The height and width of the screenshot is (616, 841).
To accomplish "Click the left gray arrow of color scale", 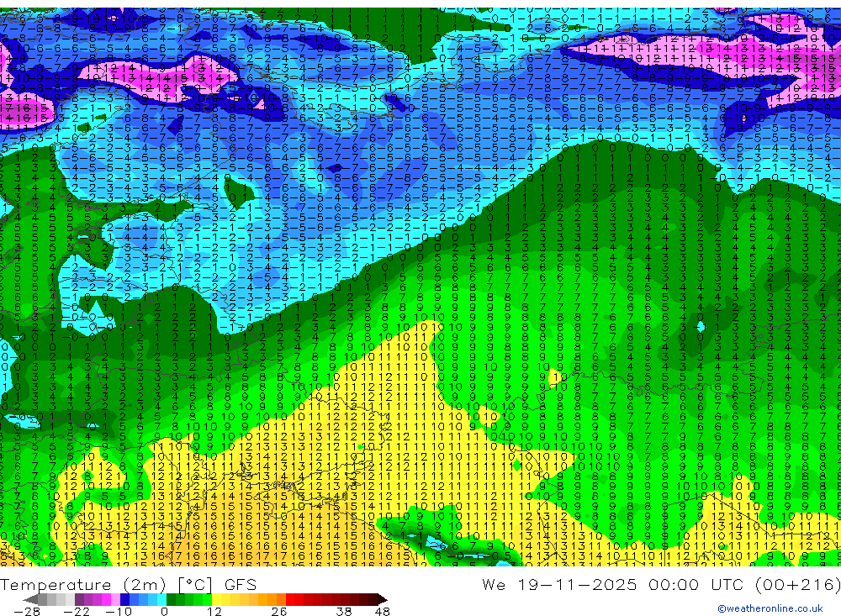I will tap(30, 600).
